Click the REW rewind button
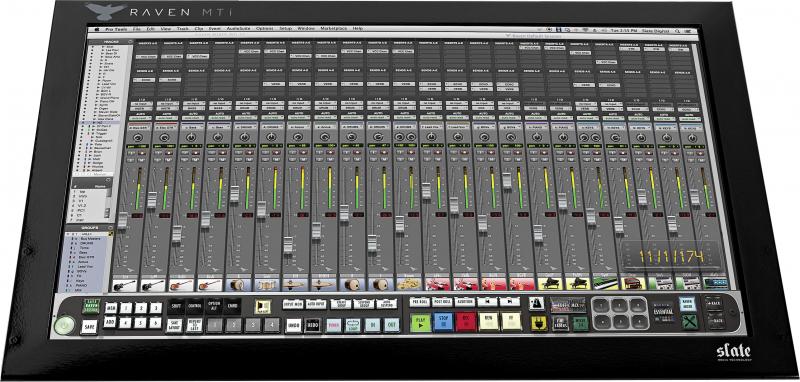 point(488,322)
